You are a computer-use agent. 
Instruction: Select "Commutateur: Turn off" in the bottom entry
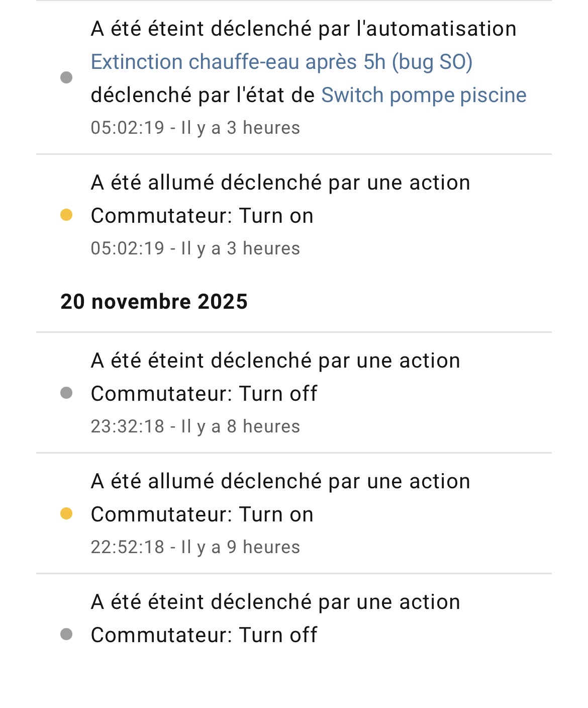[204, 635]
